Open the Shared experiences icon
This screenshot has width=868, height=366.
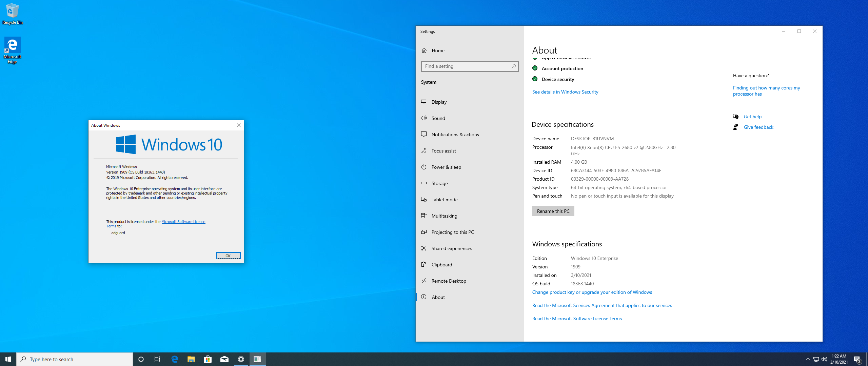click(424, 248)
